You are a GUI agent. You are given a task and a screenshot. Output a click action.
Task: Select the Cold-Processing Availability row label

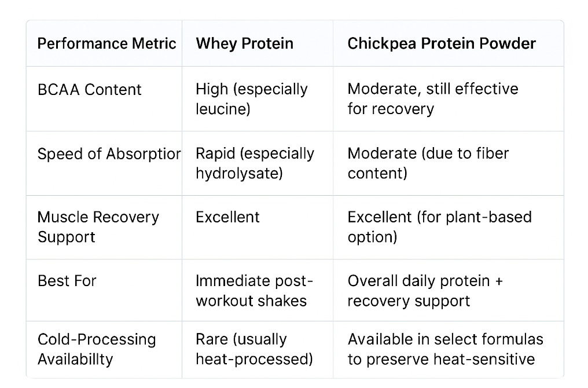coord(96,349)
